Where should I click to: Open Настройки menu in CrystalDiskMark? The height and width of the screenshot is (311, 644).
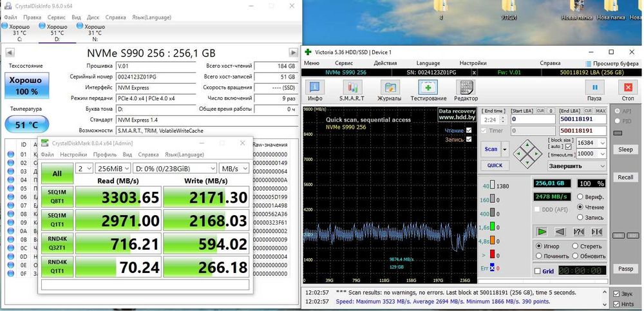click(x=73, y=155)
